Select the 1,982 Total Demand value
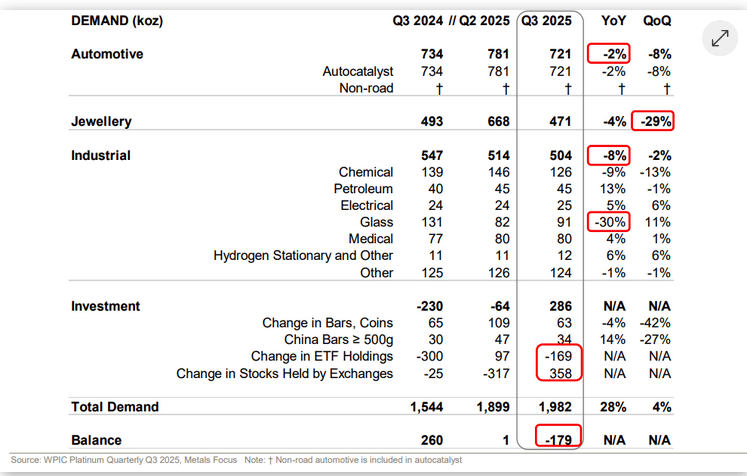 553,407
